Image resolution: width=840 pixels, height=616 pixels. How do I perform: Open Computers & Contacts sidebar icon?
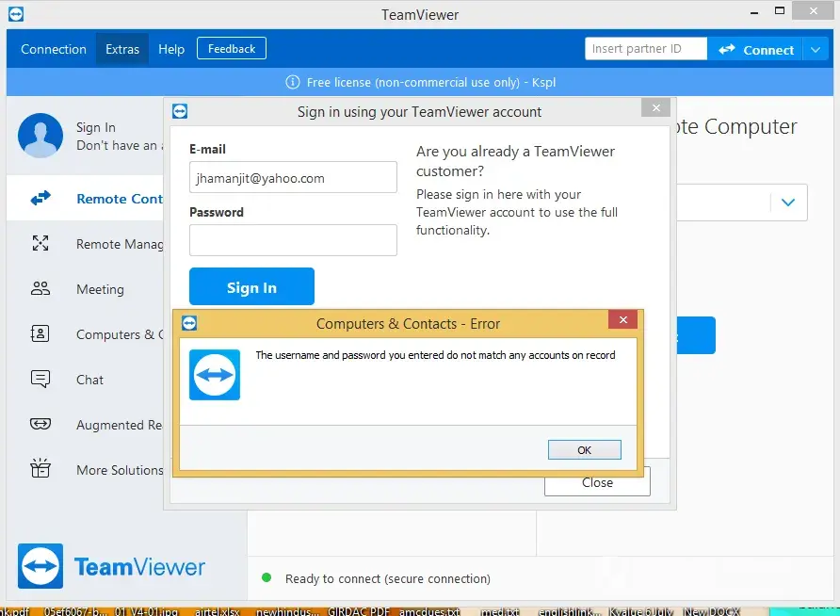point(40,334)
